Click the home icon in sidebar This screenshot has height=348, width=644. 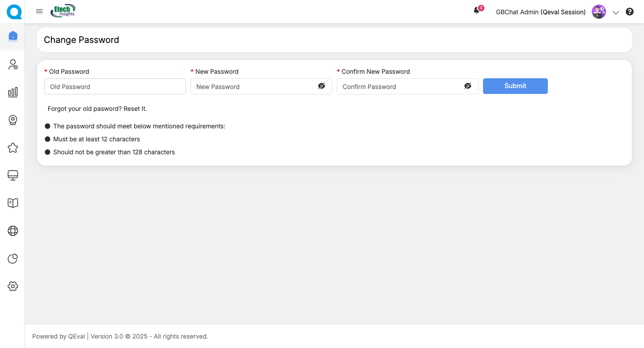tap(13, 36)
